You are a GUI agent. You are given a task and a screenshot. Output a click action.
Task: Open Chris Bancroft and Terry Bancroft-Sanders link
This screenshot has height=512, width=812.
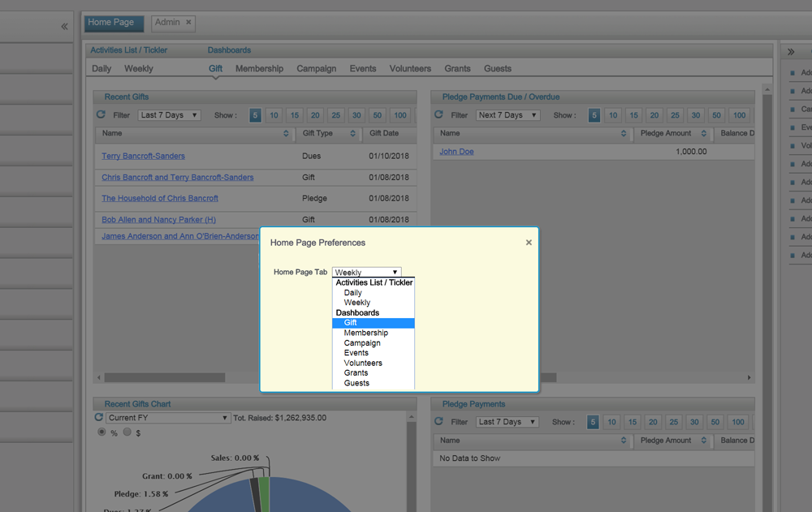coord(178,177)
